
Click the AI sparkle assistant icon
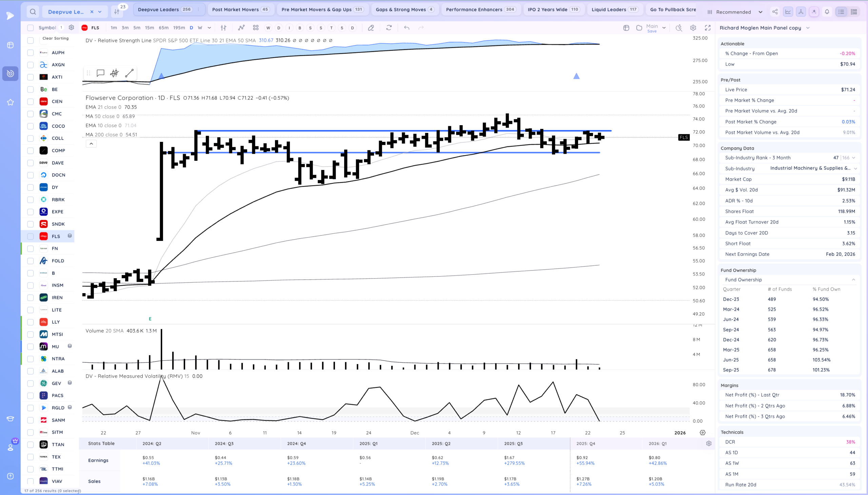coord(814,12)
